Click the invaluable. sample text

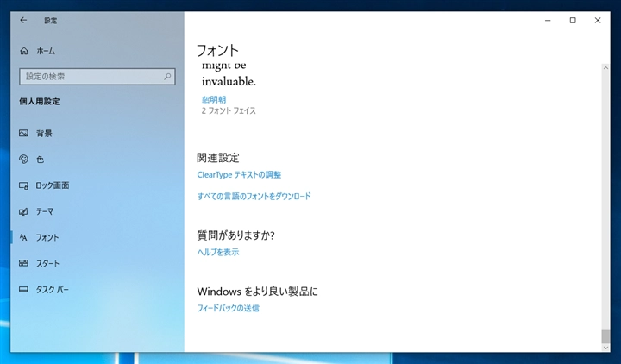229,82
